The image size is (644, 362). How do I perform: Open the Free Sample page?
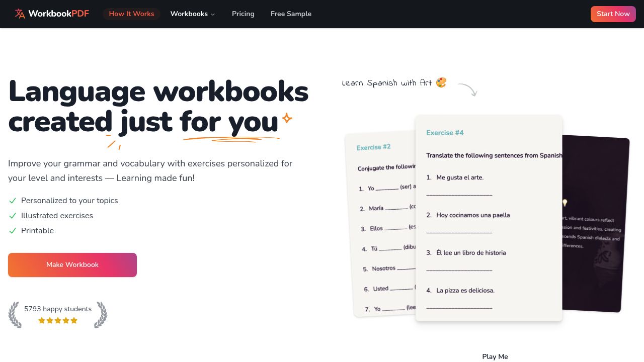[x=291, y=14]
